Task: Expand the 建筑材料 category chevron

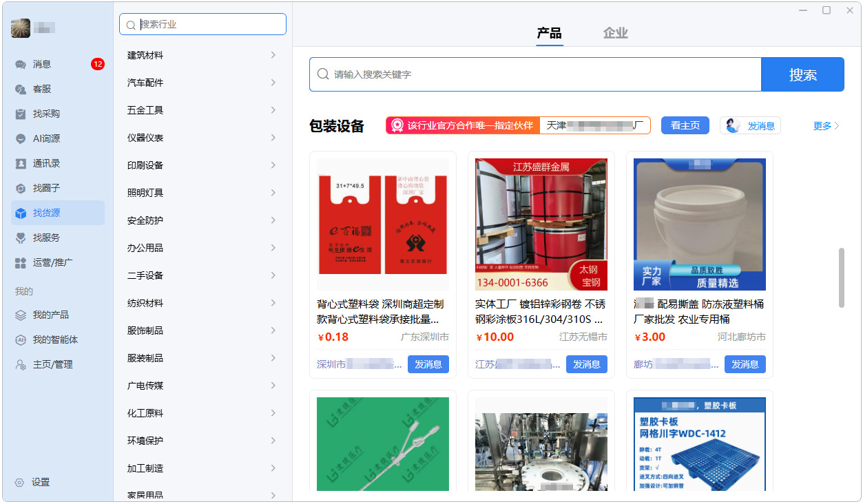Action: (x=273, y=55)
